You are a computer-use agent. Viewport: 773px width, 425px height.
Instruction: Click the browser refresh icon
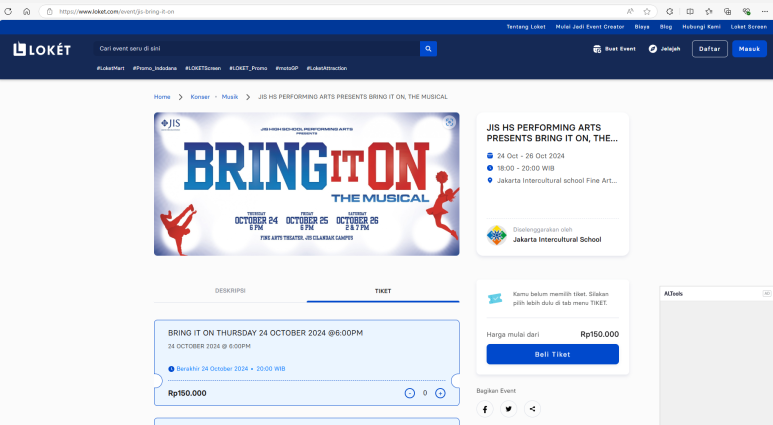(8, 11)
